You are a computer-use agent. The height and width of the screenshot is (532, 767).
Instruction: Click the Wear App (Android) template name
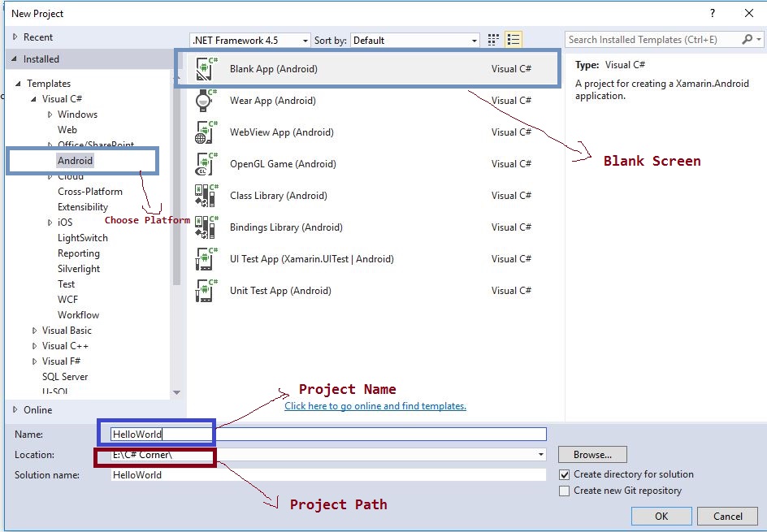click(273, 101)
